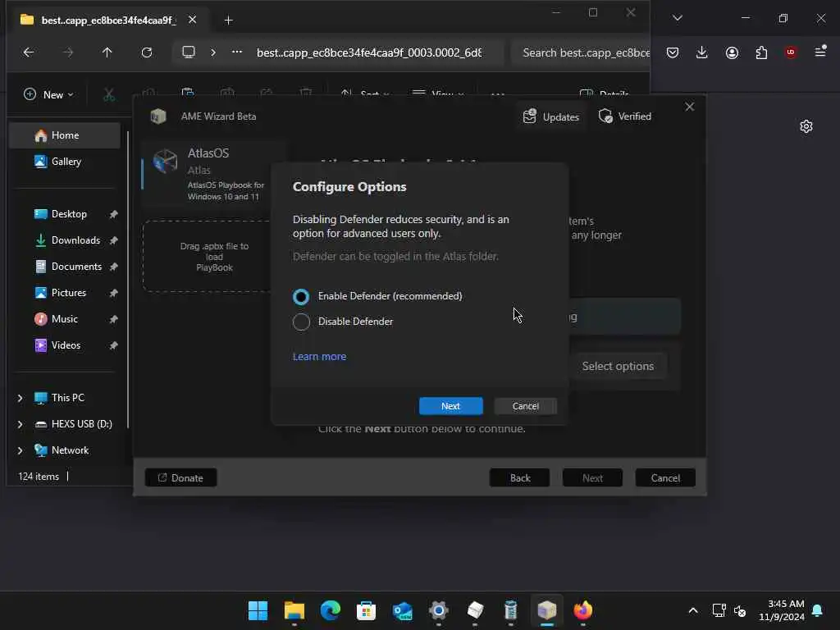Unpin Desktop using its pin icon
The image size is (840, 630).
[113, 214]
